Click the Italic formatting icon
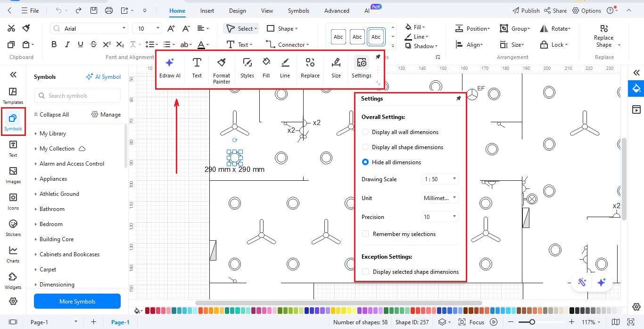 click(67, 44)
